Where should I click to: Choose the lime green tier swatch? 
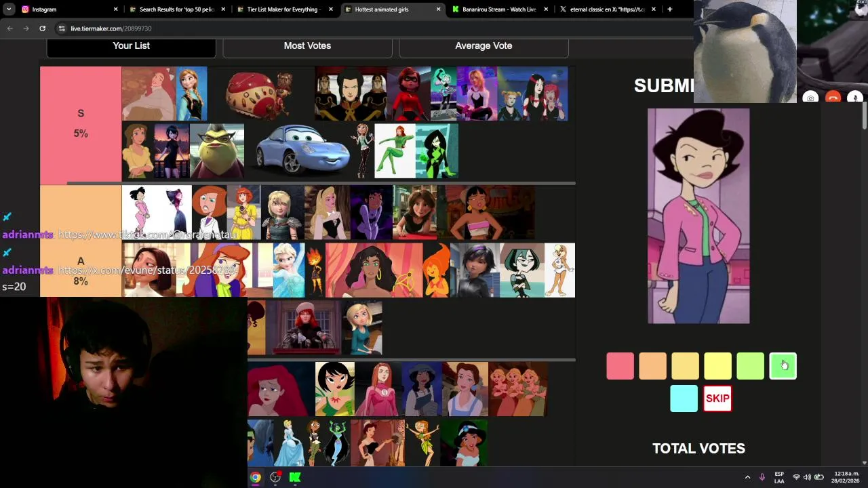[750, 366]
